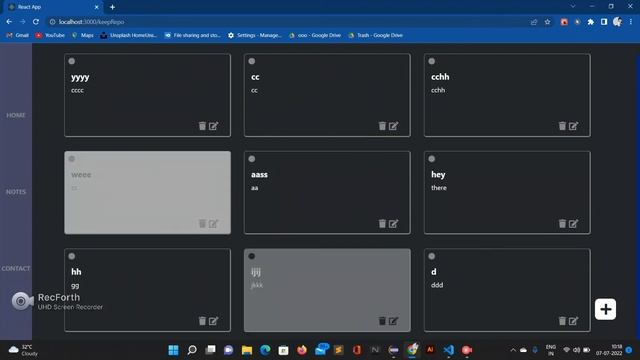Viewport: 640px width, 360px height.
Task: Go back to previous page
Action: coord(9,22)
